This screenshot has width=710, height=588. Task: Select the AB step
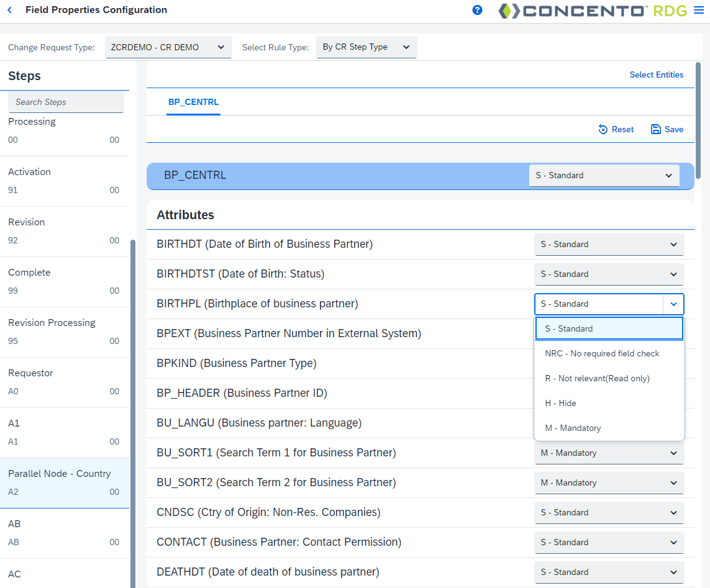point(65,533)
